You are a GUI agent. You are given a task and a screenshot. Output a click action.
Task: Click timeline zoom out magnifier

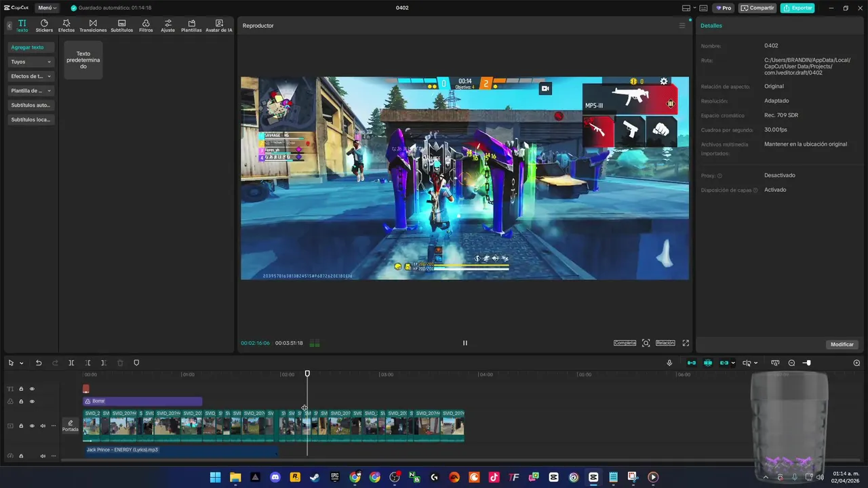(791, 363)
